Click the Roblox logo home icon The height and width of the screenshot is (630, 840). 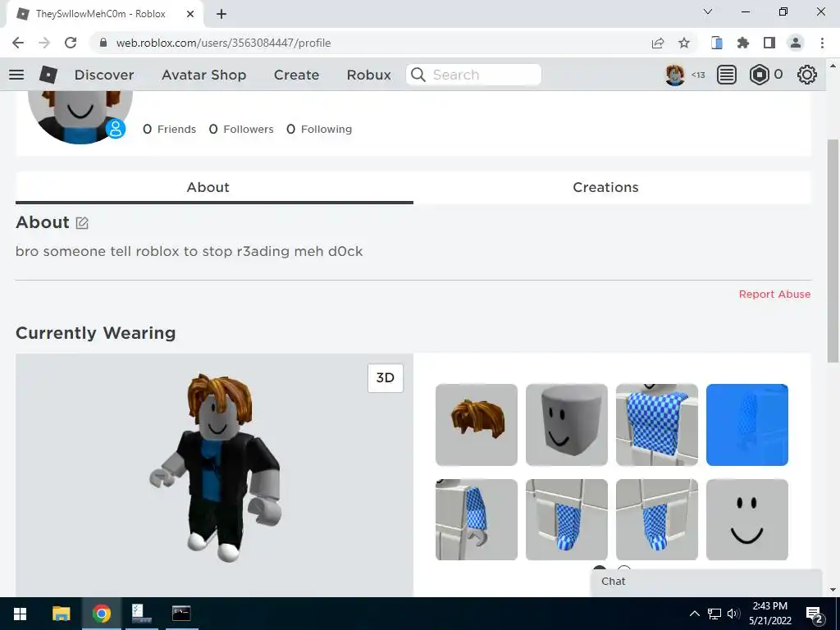(x=48, y=75)
